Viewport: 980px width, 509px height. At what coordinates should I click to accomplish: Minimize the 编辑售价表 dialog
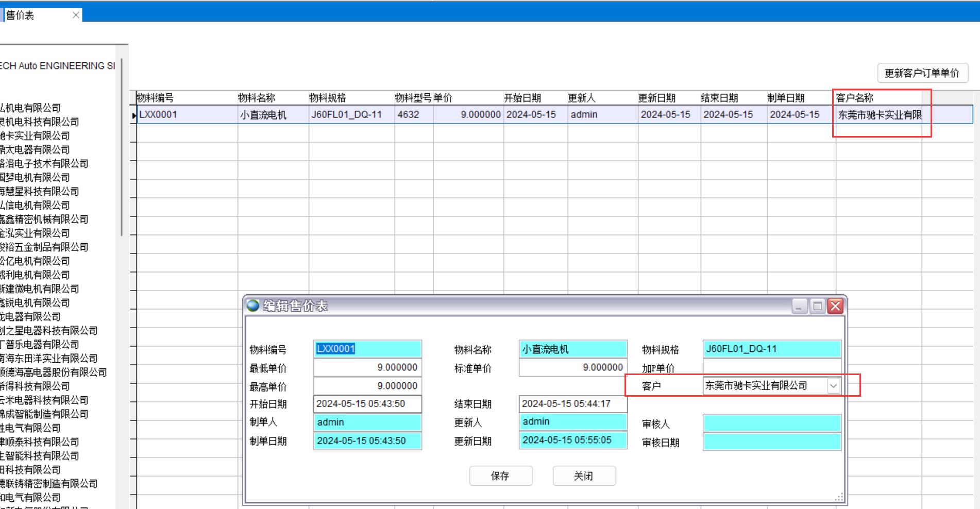[799, 307]
